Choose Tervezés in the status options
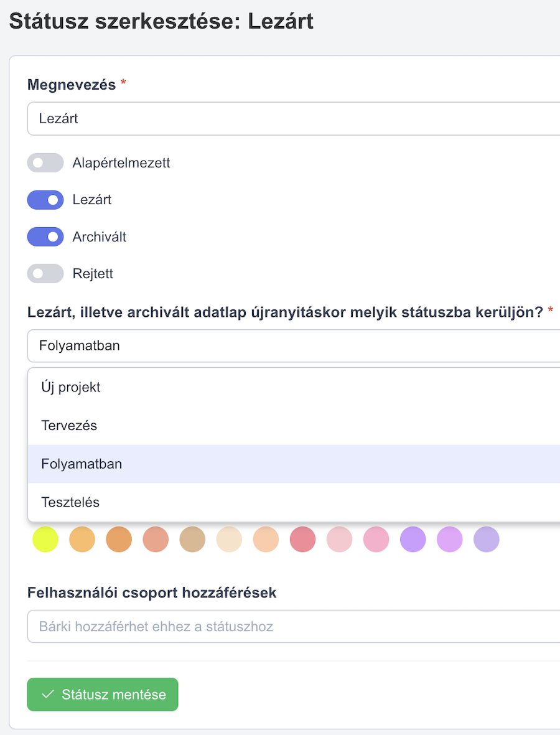Image resolution: width=560 pixels, height=735 pixels. click(x=294, y=426)
